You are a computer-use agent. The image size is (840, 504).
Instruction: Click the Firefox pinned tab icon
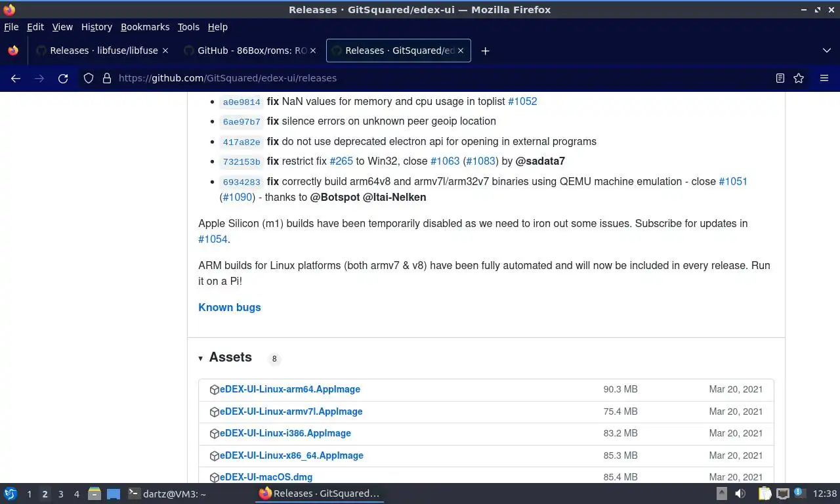coord(13,51)
